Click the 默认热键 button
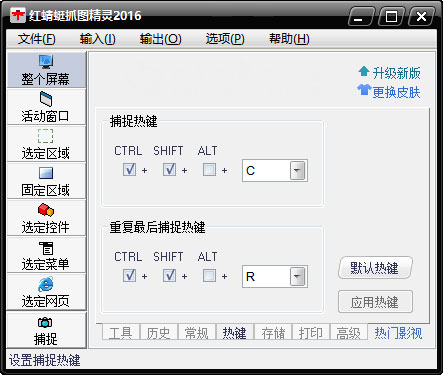The width and height of the screenshot is (443, 375). pos(375,268)
